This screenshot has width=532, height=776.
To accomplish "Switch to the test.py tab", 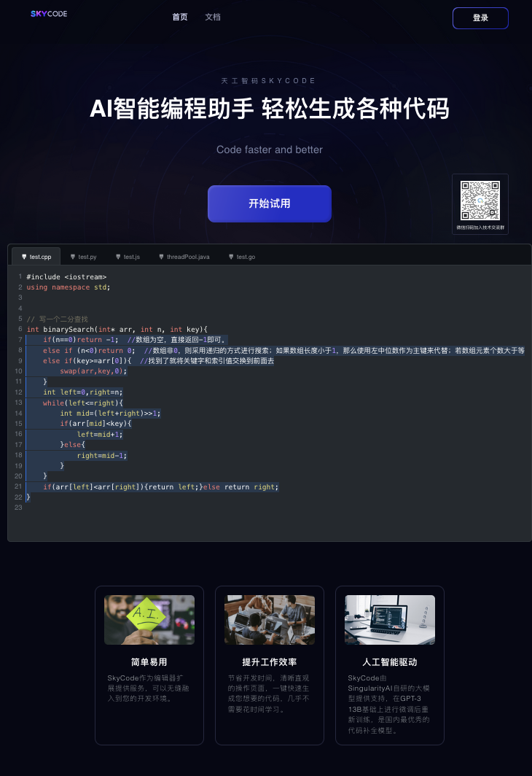I will click(83, 257).
